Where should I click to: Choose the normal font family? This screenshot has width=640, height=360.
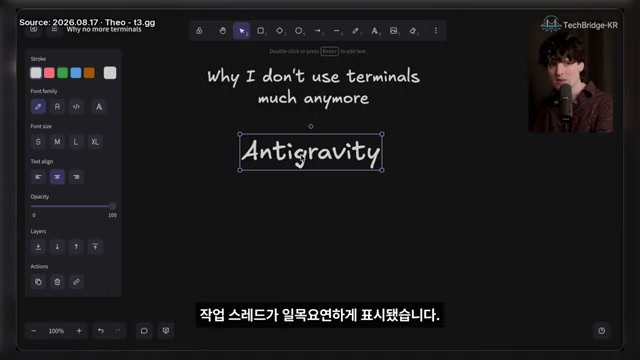pos(57,107)
